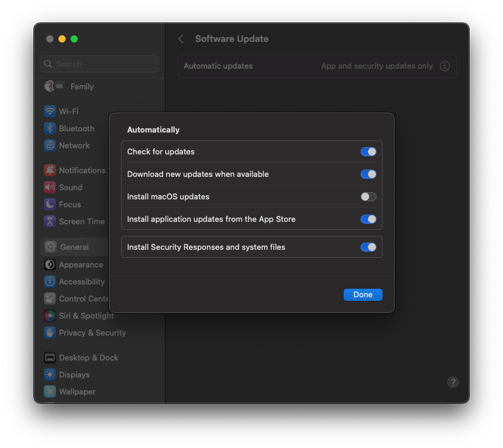
Task: Click 'App and security updates only' text
Action: [x=377, y=66]
